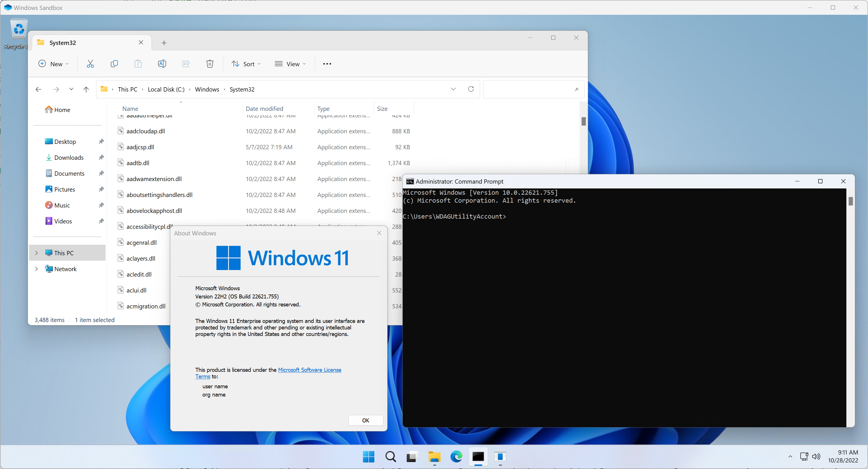The image size is (868, 469).
Task: Open the See more ellipsis menu
Action: (x=327, y=64)
